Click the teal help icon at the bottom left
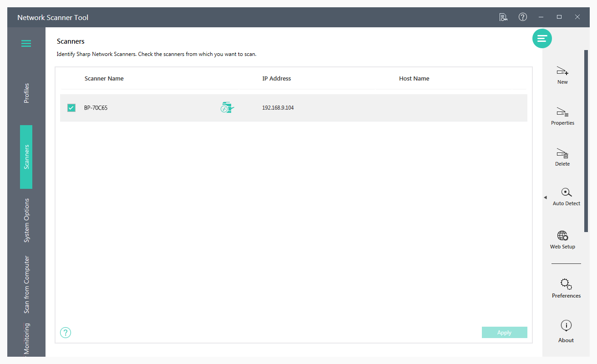 pyautogui.click(x=66, y=333)
